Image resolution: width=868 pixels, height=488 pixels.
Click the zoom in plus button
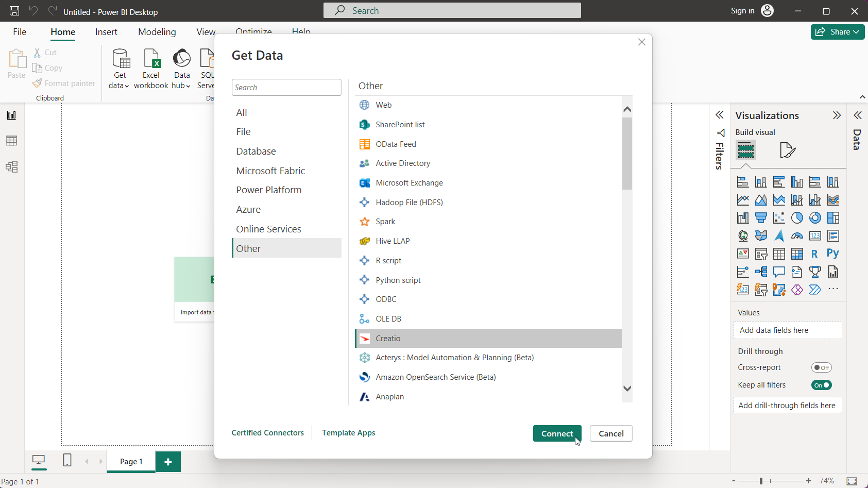click(809, 481)
